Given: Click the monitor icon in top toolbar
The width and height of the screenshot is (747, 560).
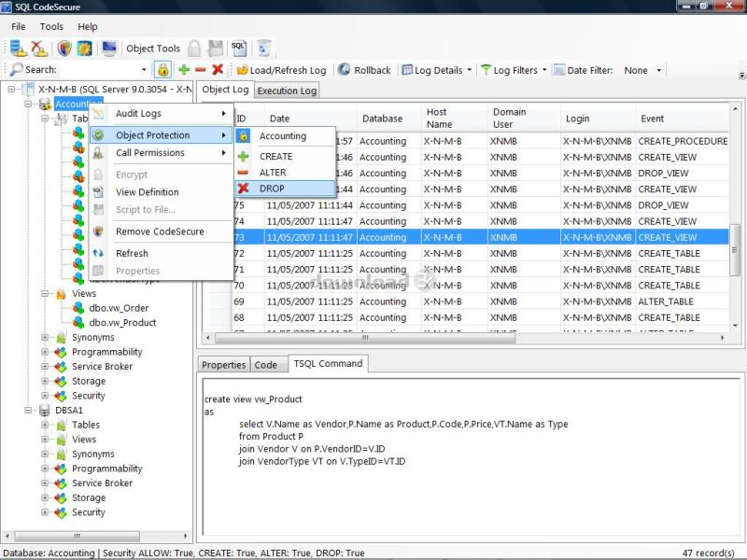Looking at the screenshot, I should 109,49.
